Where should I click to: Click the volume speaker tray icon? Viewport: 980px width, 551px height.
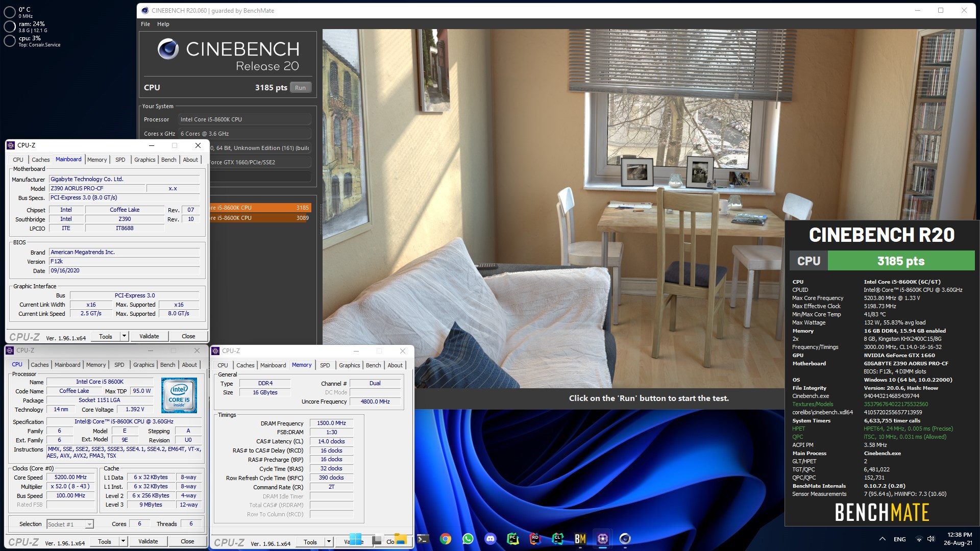(931, 539)
